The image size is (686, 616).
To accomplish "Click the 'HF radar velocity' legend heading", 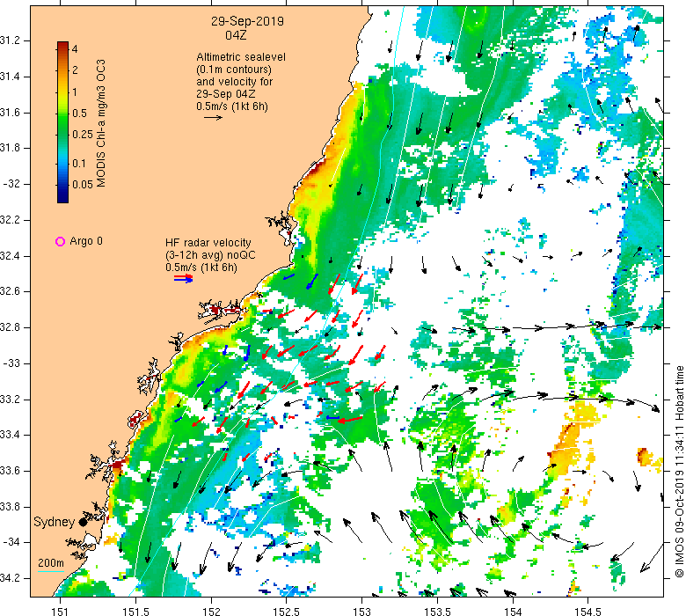I will tap(208, 243).
